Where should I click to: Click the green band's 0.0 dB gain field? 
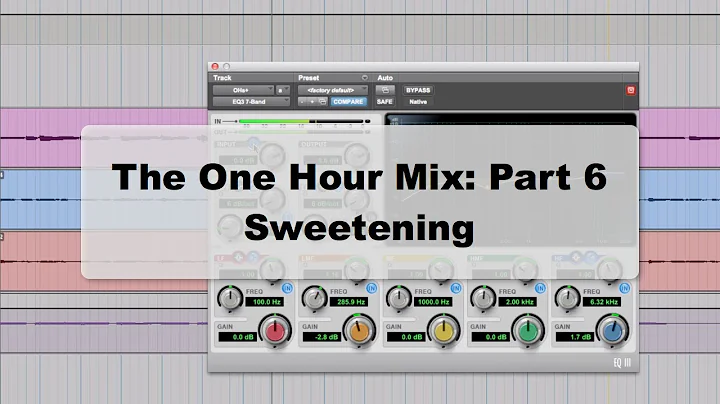tap(490, 337)
